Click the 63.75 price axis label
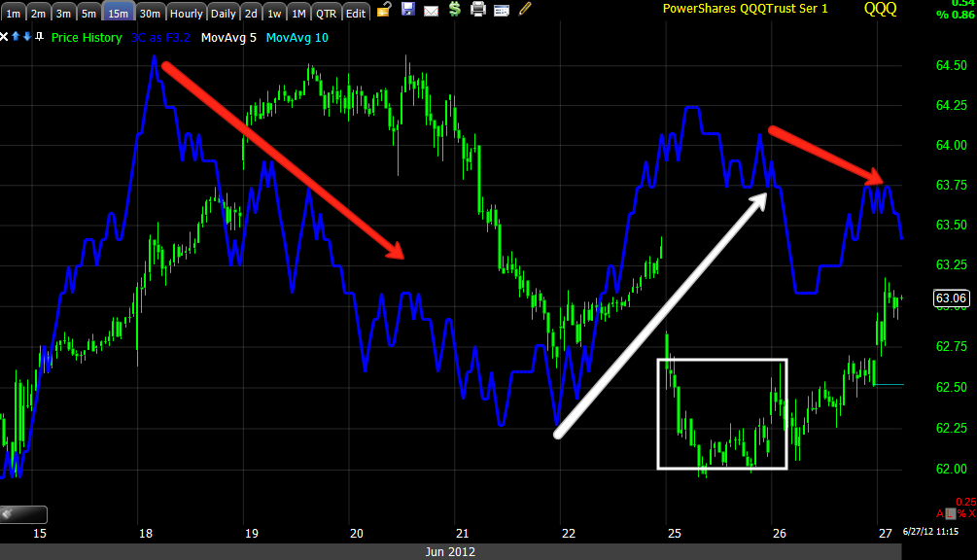This screenshot has width=977, height=560. point(952,185)
